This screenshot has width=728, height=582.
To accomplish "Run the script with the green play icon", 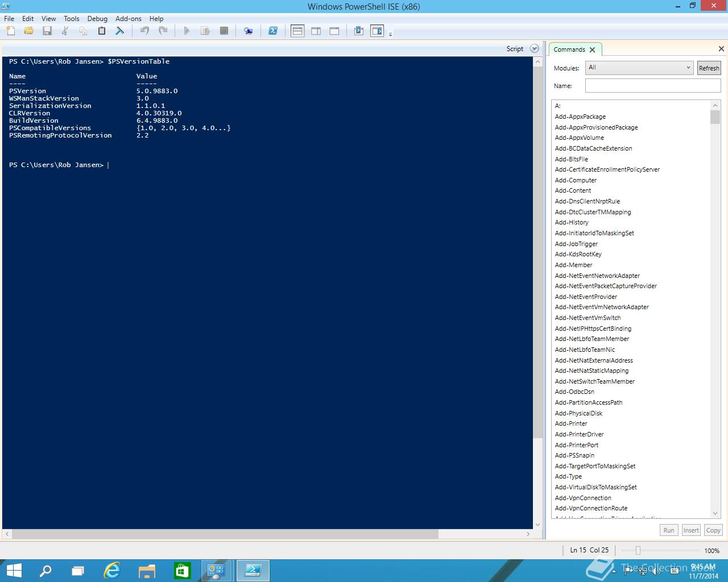I will [187, 31].
